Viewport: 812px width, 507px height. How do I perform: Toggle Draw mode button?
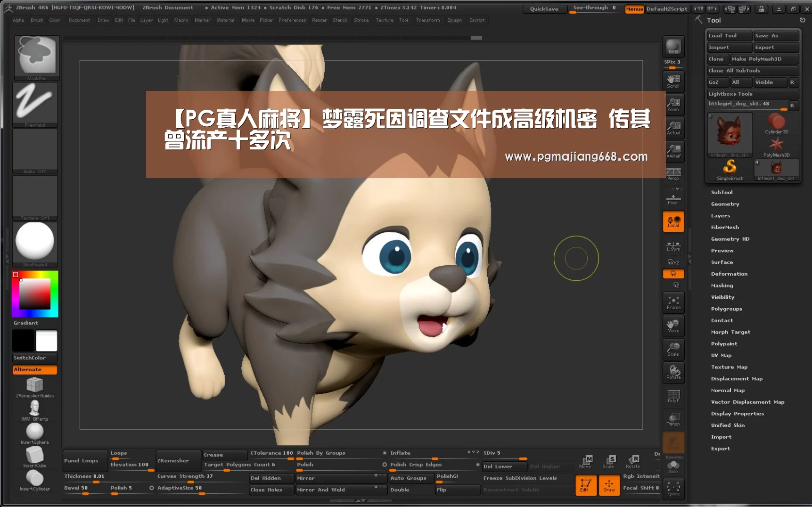(x=609, y=485)
